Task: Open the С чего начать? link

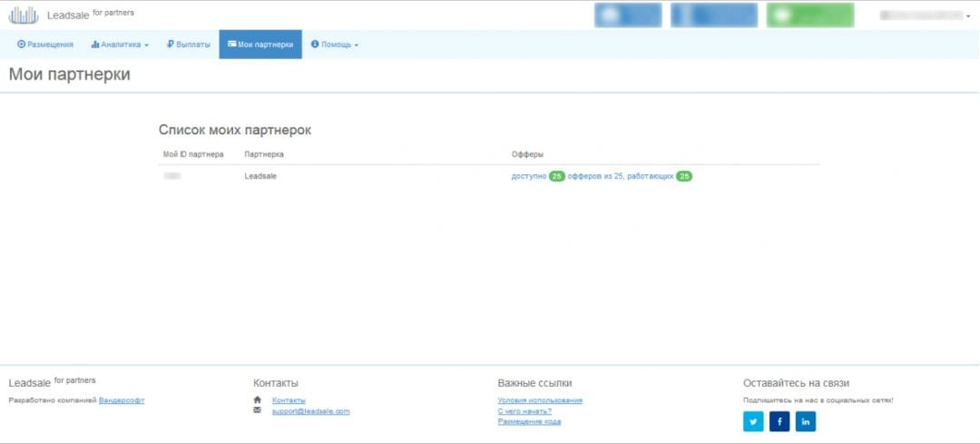Action: pyautogui.click(x=524, y=410)
